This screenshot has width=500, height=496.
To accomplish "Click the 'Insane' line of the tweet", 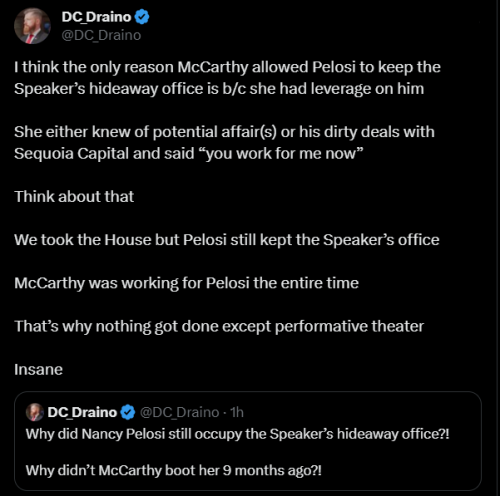I will coord(38,369).
